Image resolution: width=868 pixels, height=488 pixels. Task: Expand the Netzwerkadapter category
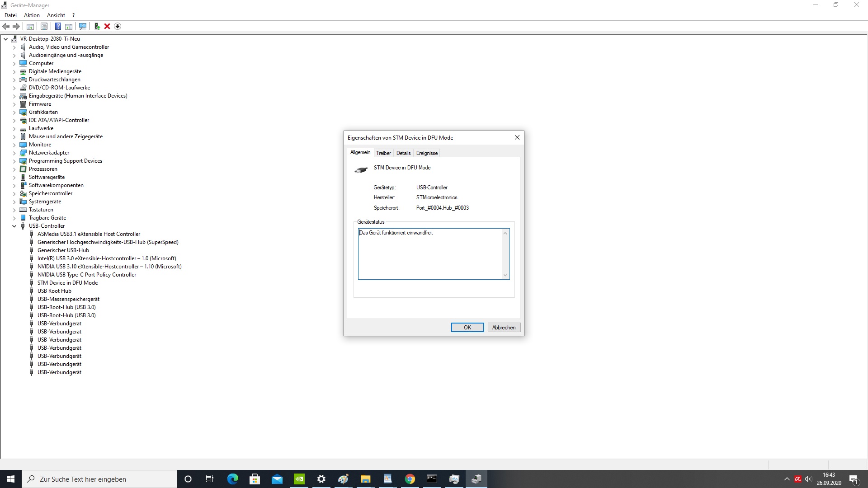[x=14, y=153]
